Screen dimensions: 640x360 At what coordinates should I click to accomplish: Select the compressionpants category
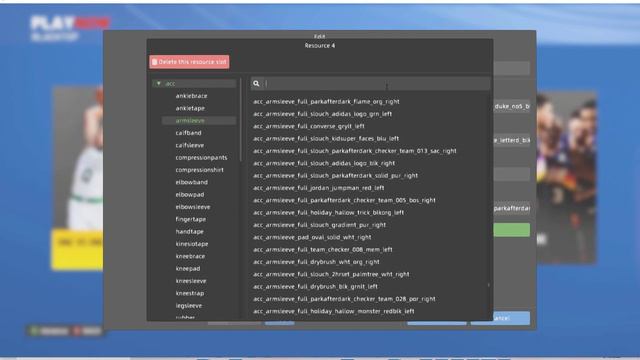(201, 158)
